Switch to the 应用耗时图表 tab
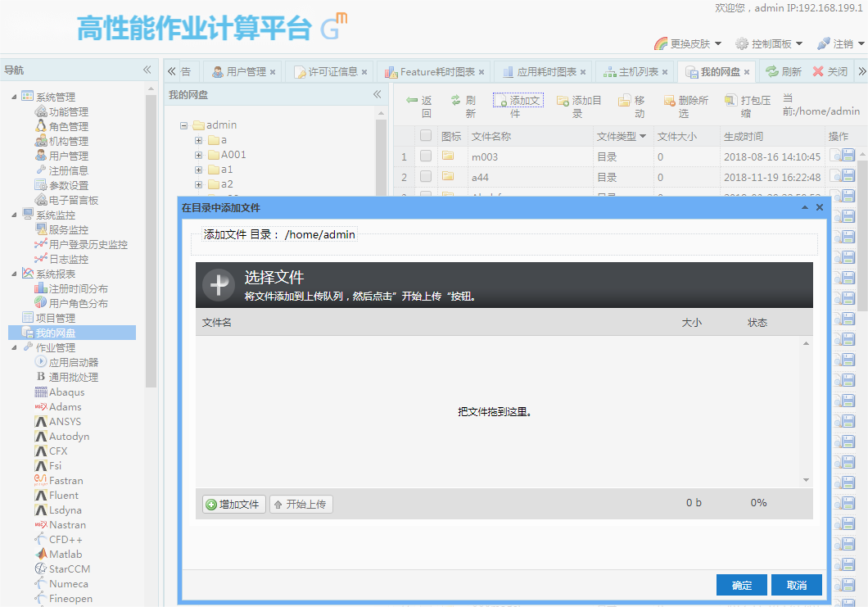Image resolution: width=868 pixels, height=607 pixels. (542, 71)
